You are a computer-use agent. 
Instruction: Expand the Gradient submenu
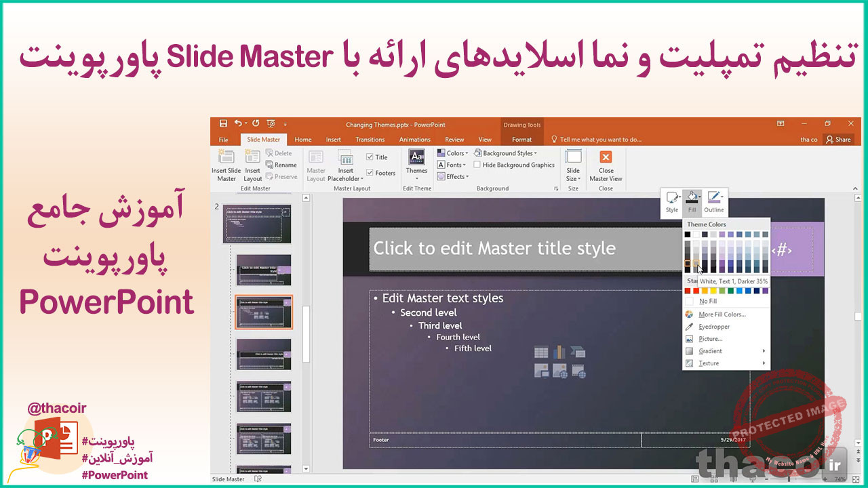coord(711,350)
